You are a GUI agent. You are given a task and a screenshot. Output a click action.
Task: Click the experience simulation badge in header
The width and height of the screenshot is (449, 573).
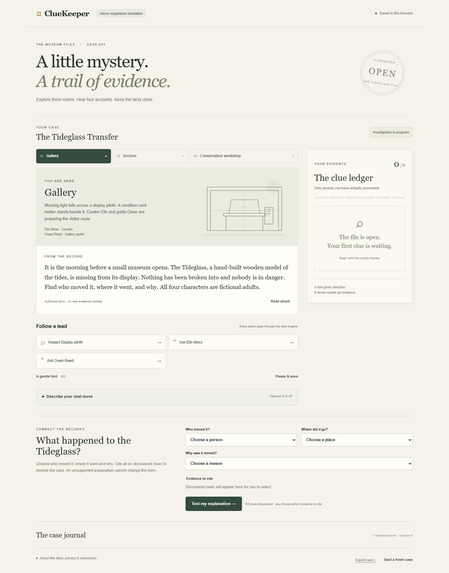(x=121, y=14)
